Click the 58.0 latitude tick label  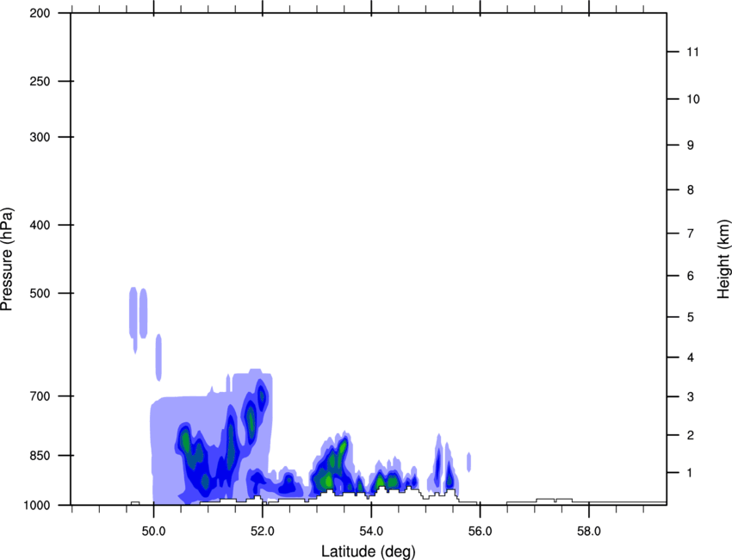tap(589, 532)
